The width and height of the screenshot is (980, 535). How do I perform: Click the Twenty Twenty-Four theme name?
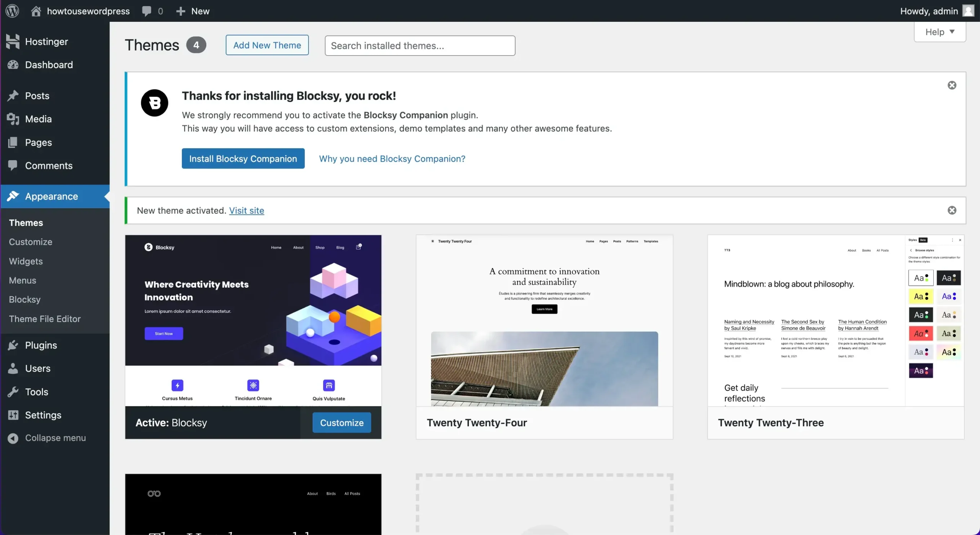point(477,423)
